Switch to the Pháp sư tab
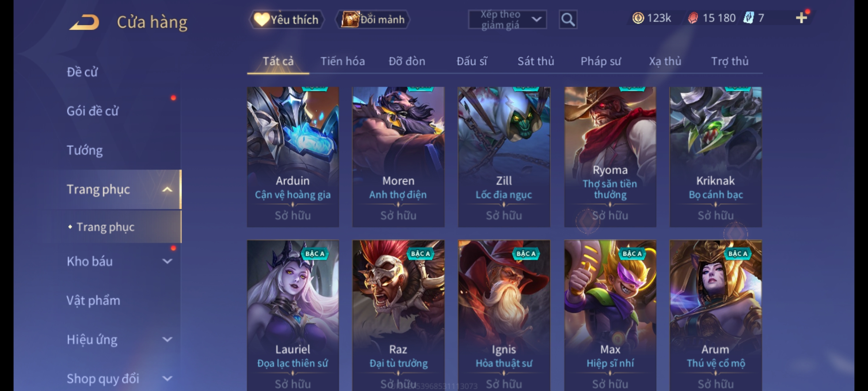 click(x=600, y=61)
